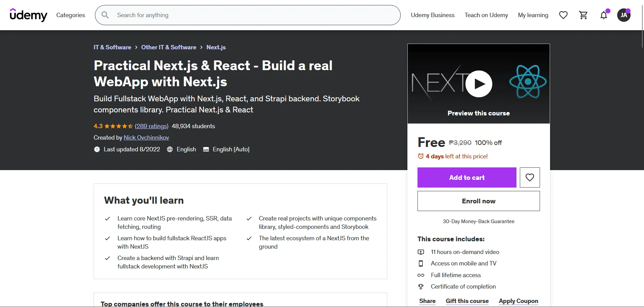
Task: Click the Udemy logo
Action: pos(29,15)
